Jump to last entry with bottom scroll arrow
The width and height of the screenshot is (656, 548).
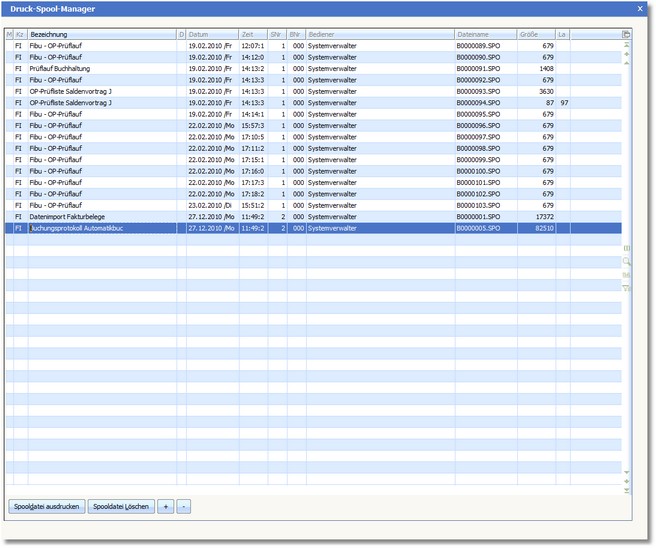[627, 490]
